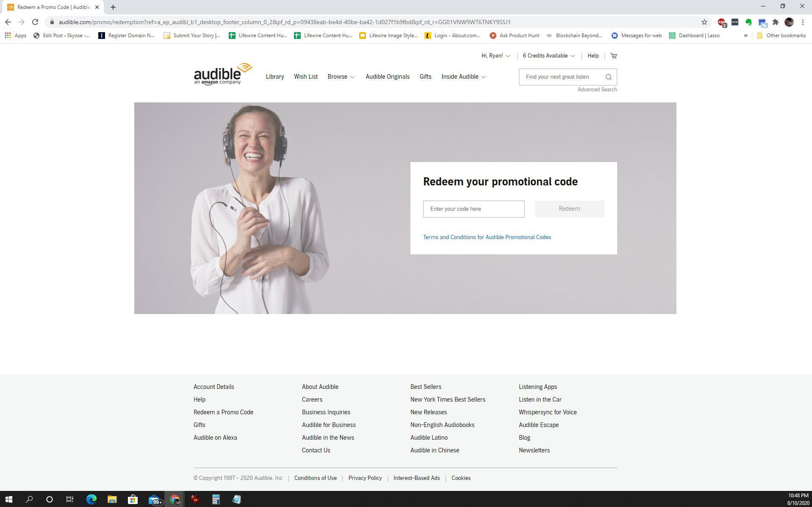The image size is (812, 507).
Task: Open the Privacy Policy link
Action: click(x=365, y=478)
